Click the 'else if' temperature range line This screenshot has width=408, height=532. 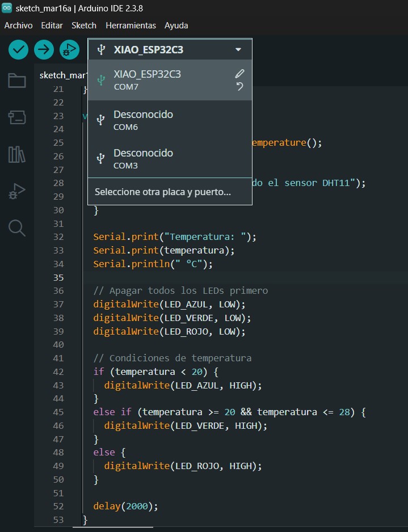pyautogui.click(x=229, y=412)
